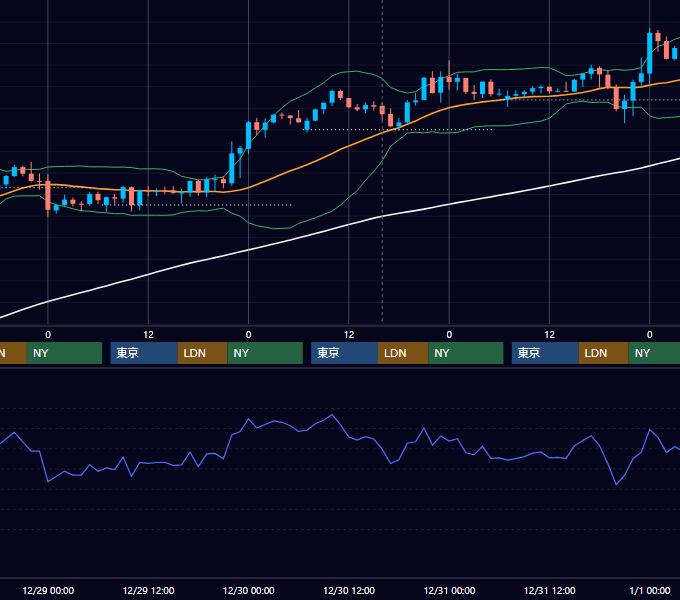Click the 12/29 00:00 time axis label
Viewport: 680px width, 600px height.
click(48, 590)
